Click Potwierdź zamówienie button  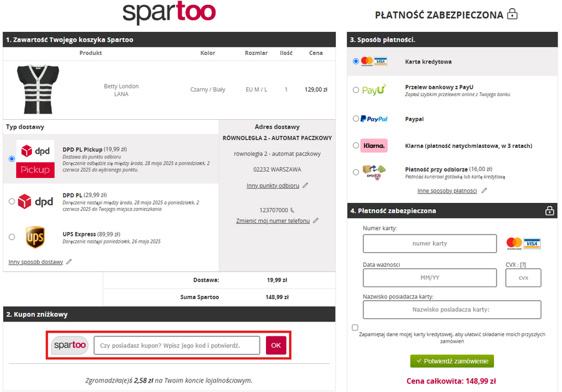(x=451, y=361)
